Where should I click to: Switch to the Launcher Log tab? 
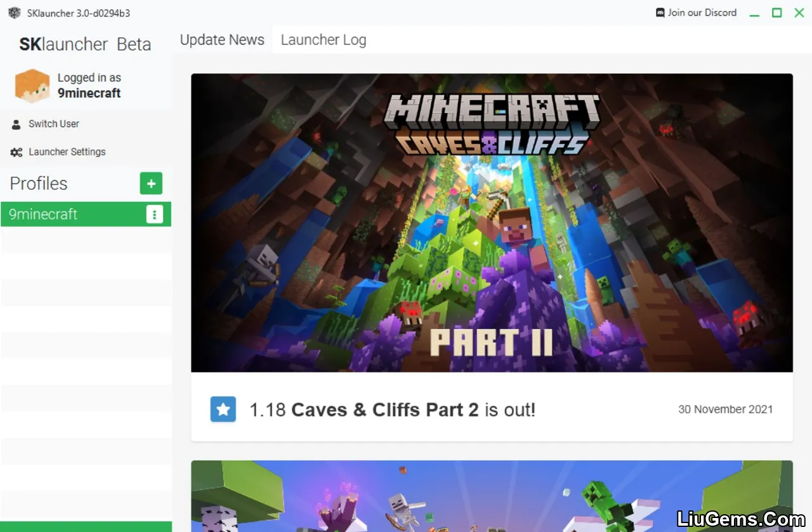pos(323,39)
